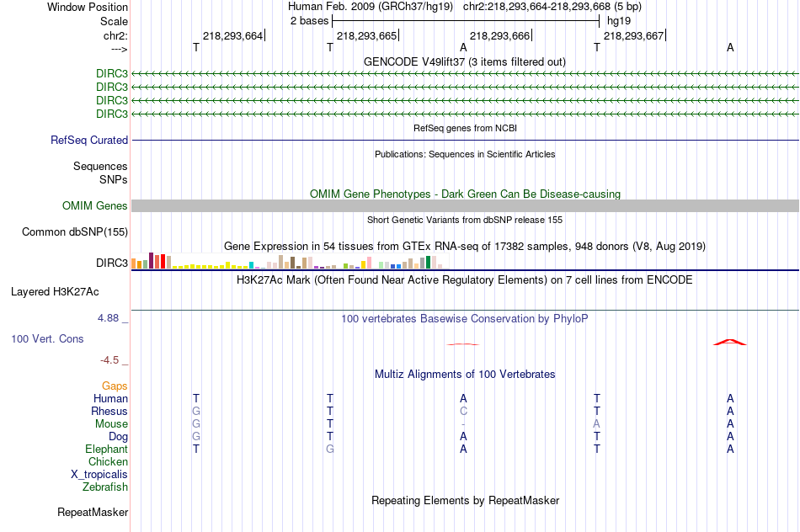Click the Elephant alignment row label
Screen dimensions: 800x532
click(x=107, y=450)
